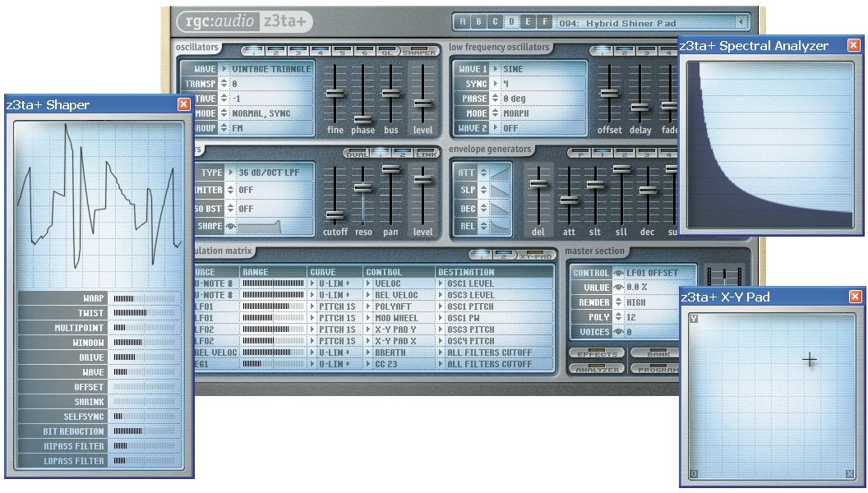Viewport: 868px width, 493px height.
Task: Click the CC 23 control cell
Action: pos(399,364)
